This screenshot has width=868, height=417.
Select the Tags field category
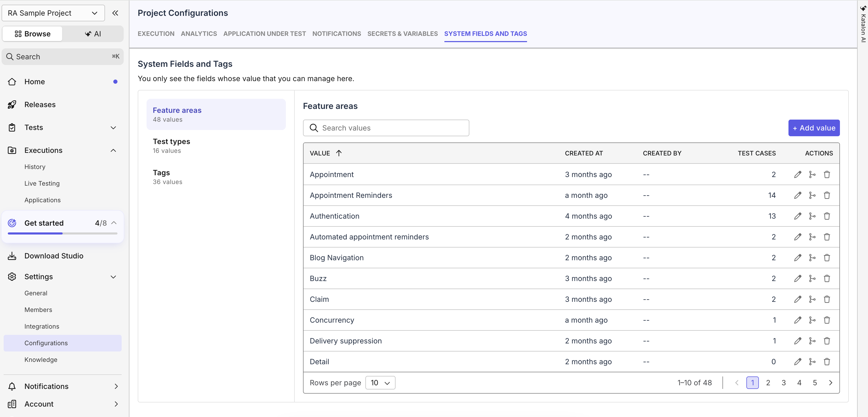coord(216,177)
